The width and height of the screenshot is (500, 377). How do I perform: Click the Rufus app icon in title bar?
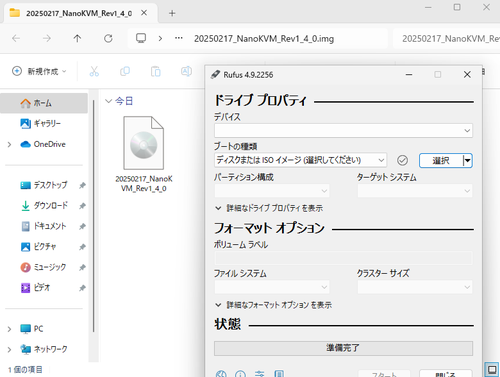[x=215, y=75]
